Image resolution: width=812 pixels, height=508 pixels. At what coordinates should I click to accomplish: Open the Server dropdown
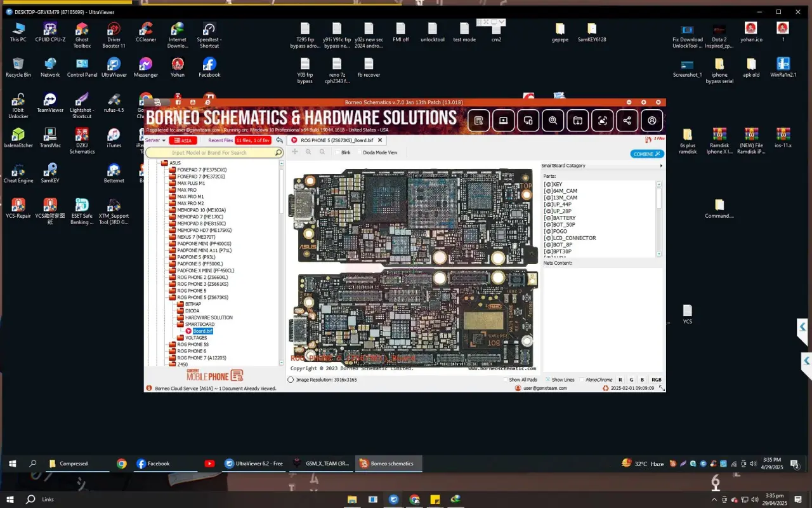(155, 140)
